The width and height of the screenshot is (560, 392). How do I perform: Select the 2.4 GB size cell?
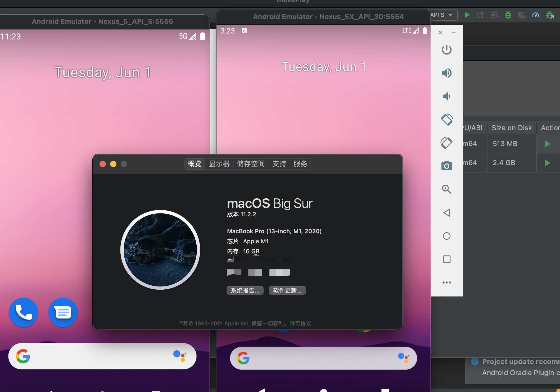pyautogui.click(x=512, y=163)
